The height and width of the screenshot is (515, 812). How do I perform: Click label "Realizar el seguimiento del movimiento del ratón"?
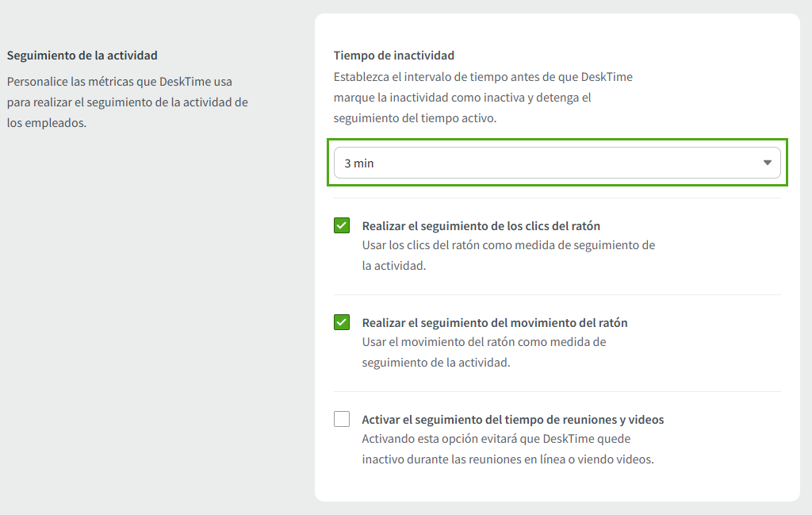[x=495, y=323]
